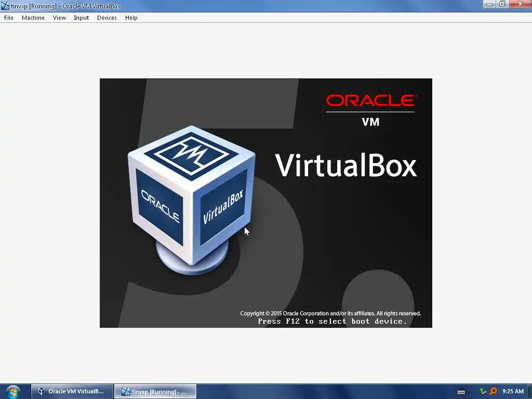532x399 pixels.
Task: Open the Help menu
Action: [131, 18]
